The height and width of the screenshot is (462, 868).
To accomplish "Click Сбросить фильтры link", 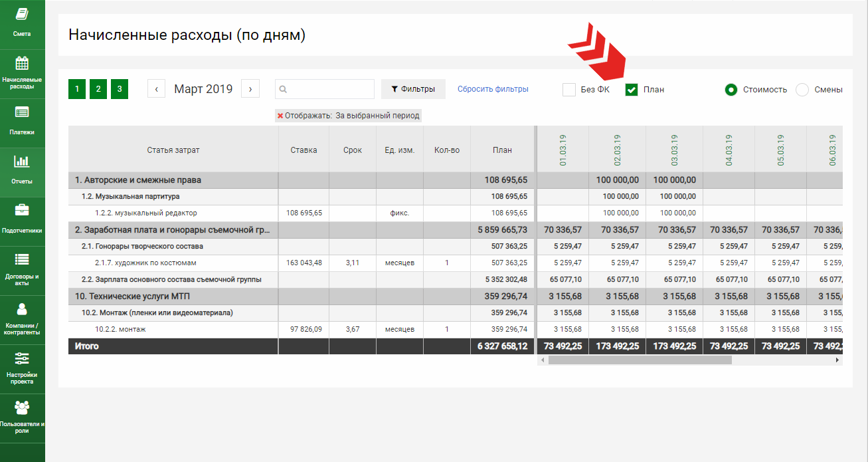I will (493, 89).
